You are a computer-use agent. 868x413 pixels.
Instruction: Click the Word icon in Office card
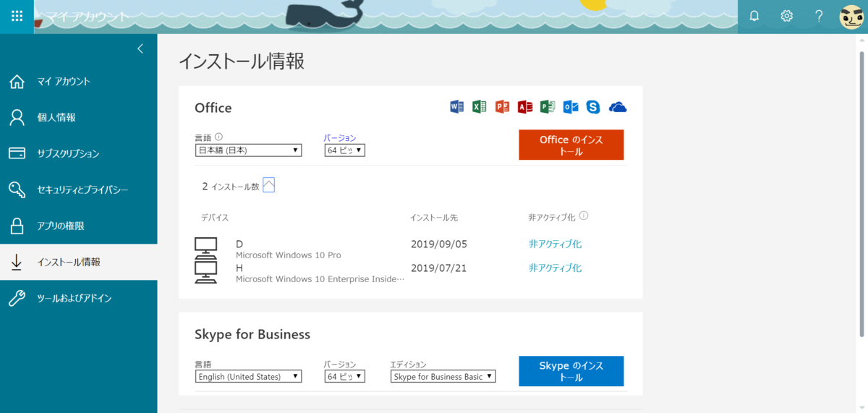point(456,107)
